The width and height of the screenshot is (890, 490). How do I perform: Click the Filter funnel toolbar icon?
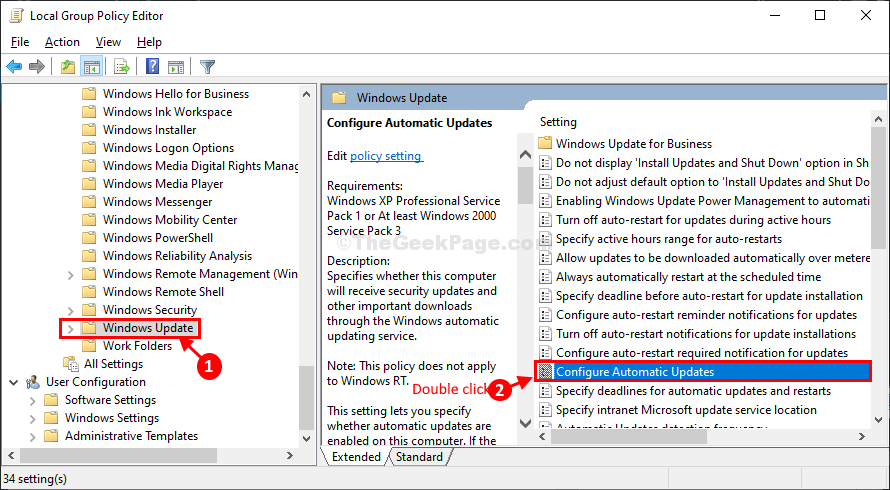207,67
